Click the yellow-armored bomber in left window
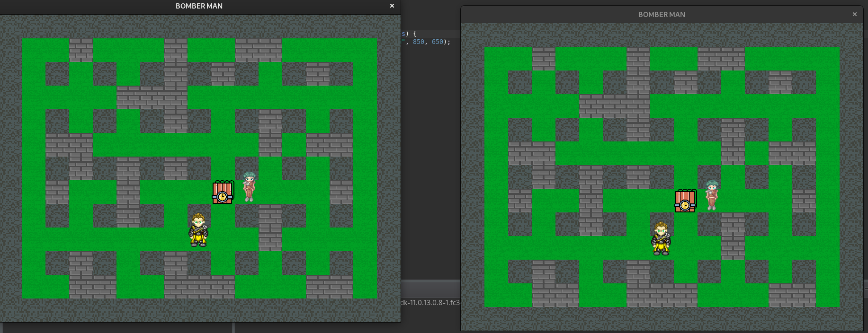The image size is (868, 333). coord(198,230)
